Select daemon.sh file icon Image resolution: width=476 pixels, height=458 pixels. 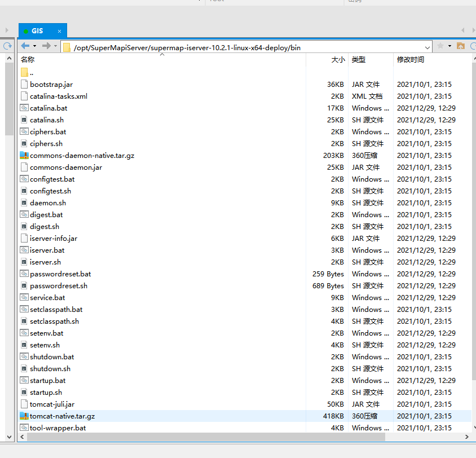coord(24,202)
